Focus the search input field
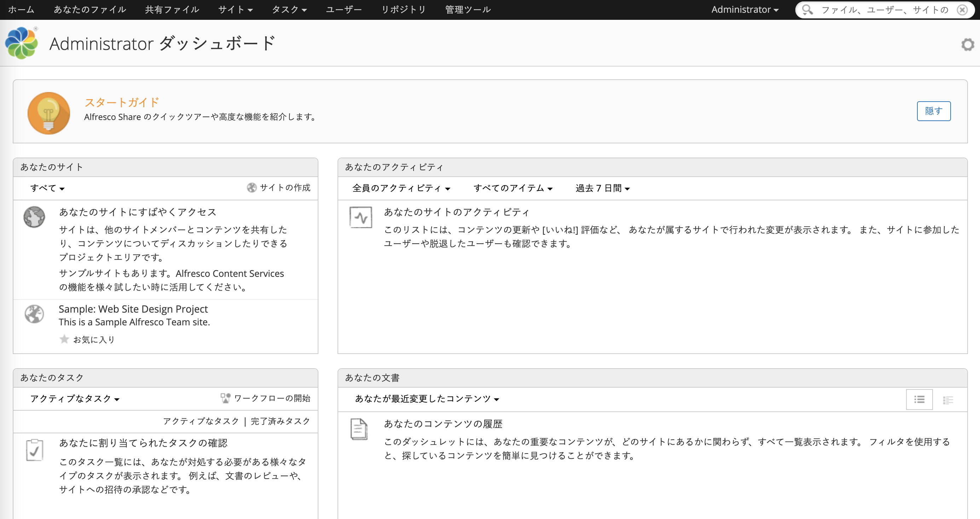 click(885, 10)
